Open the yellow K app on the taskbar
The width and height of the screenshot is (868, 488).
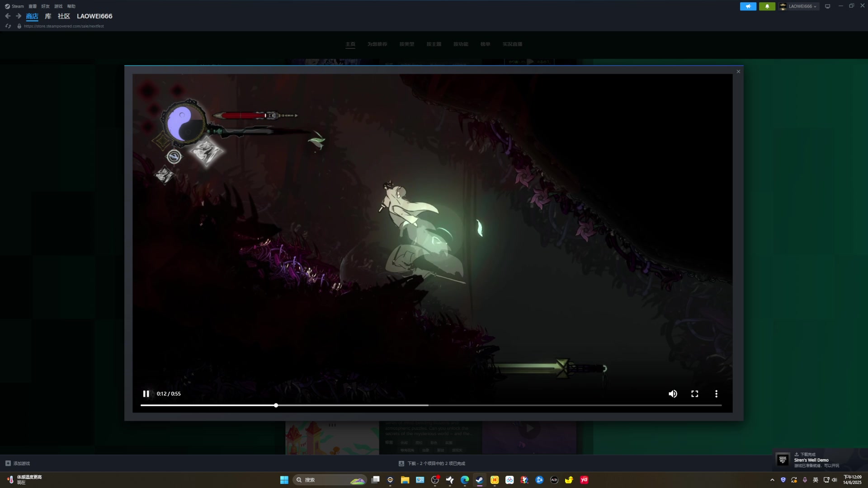click(495, 480)
